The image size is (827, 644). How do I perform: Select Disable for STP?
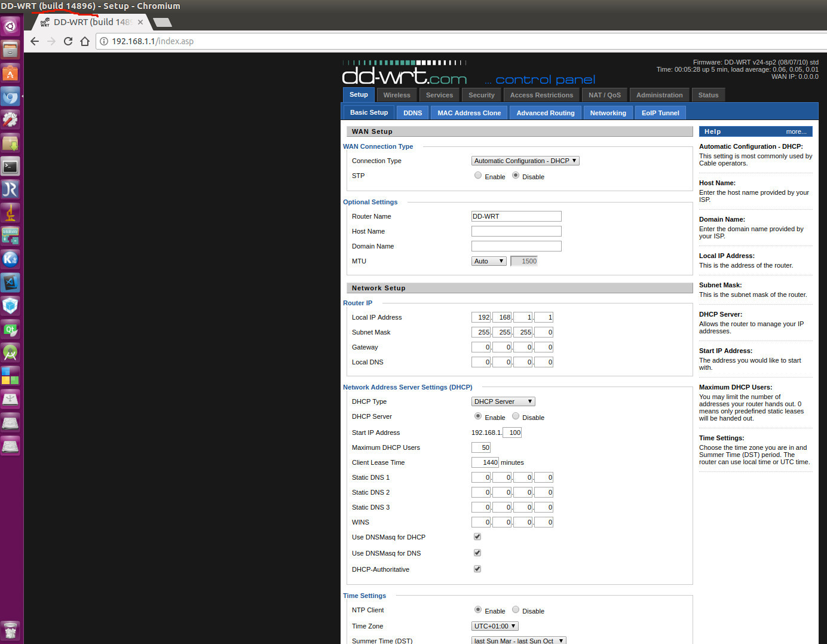(x=516, y=176)
